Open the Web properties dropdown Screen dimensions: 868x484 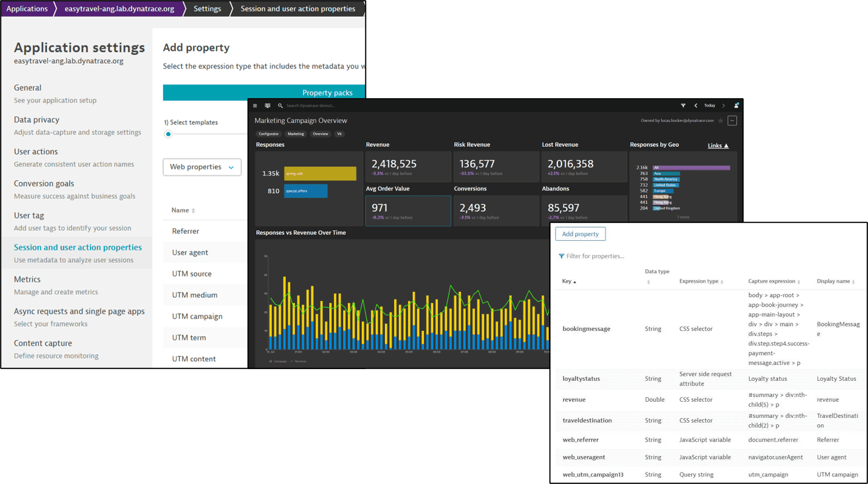point(202,167)
